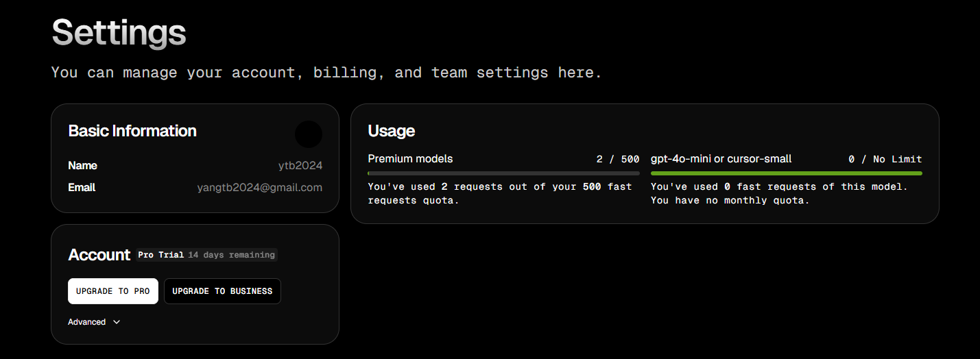Click the 2 / 500 usage count
Viewport: 980px width, 359px height.
click(618, 159)
